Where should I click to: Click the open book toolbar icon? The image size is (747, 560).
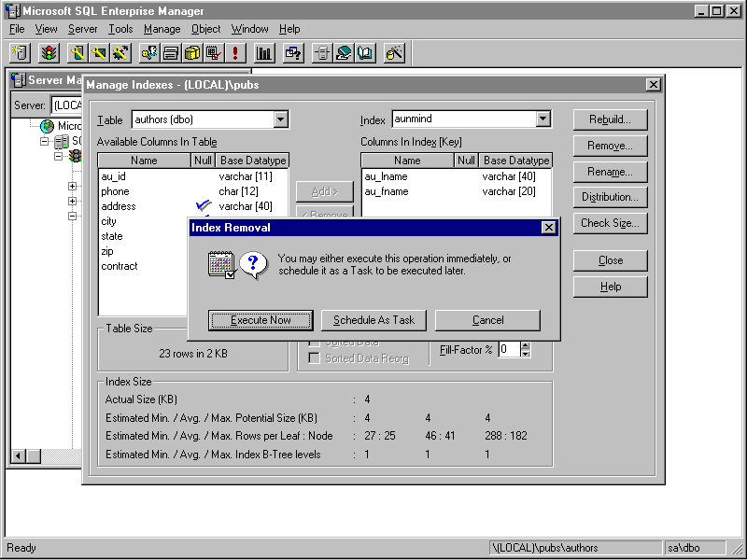pos(365,53)
